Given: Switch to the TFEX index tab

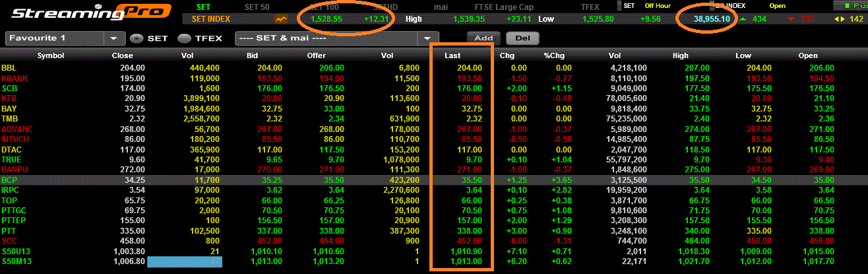Looking at the screenshot, I should (590, 6).
